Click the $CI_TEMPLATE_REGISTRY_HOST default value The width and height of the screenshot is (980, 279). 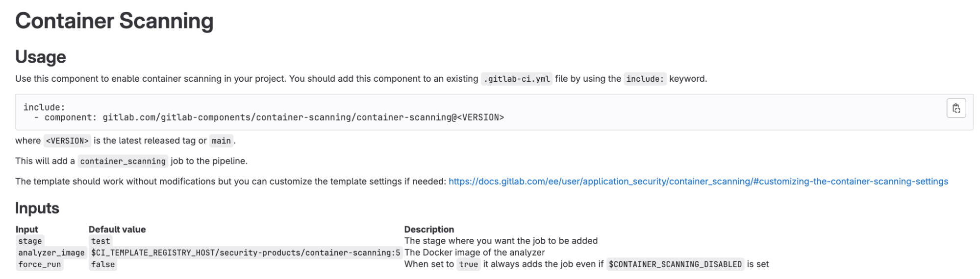246,253
